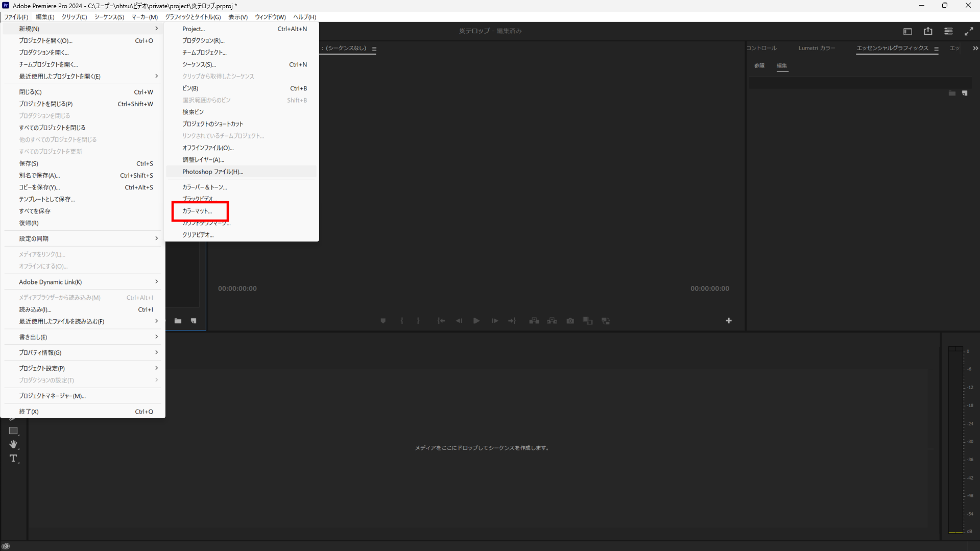Click the Mark In icon
Viewport: 980px width, 551px height.
pos(402,321)
